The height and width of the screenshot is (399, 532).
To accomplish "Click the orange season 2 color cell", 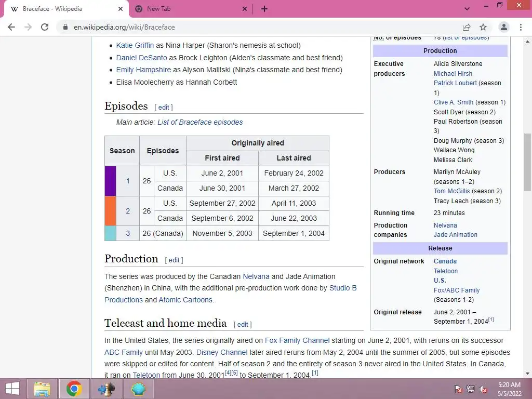I will click(x=110, y=211).
